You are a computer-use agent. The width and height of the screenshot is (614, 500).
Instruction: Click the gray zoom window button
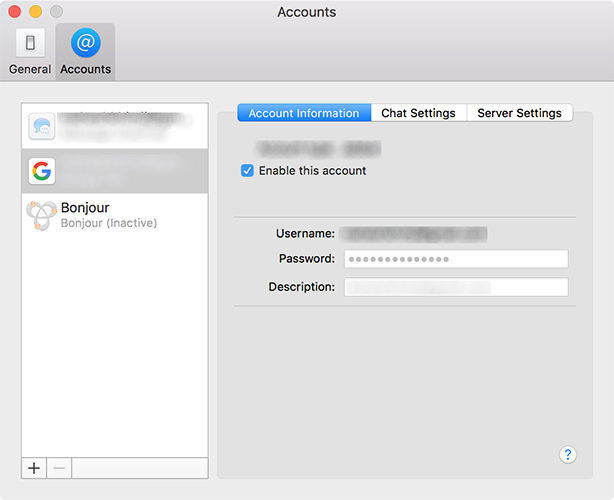pos(55,13)
